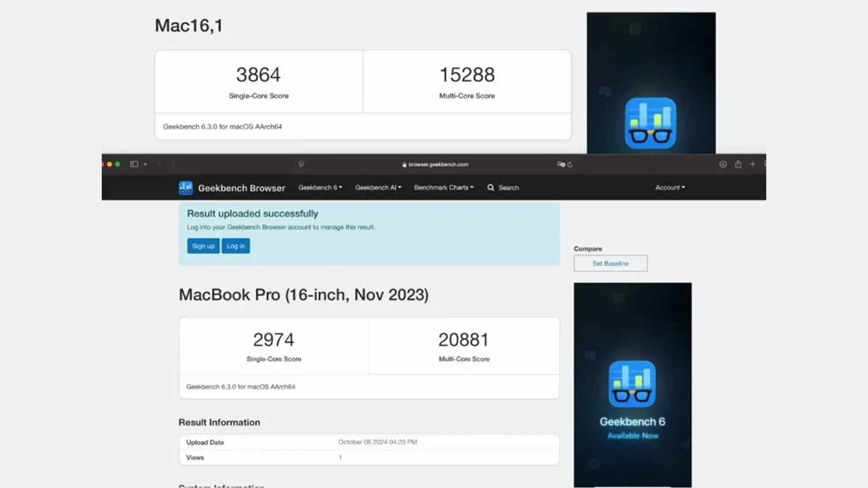Reload the page with refresh icon
Screen dimensions: 868x488
pos(570,164)
